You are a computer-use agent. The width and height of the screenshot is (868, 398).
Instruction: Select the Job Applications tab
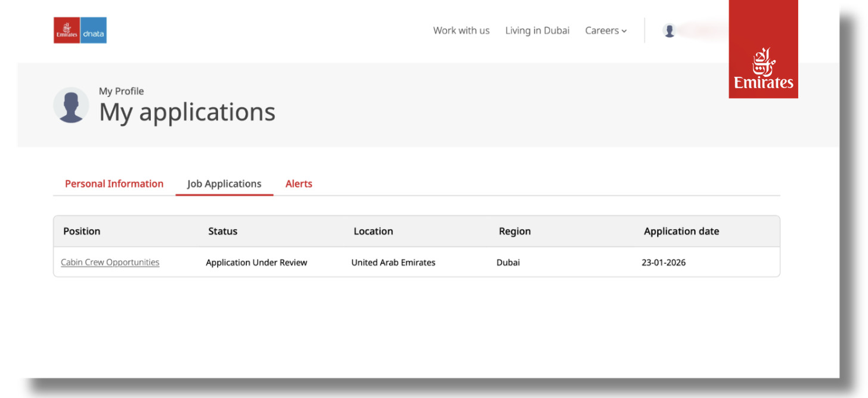[224, 184]
